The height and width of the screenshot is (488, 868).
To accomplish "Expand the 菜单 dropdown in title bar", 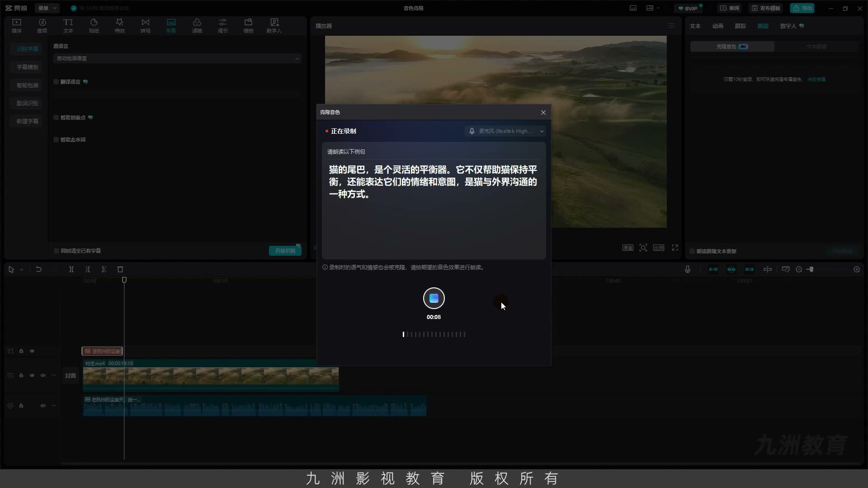I will coord(47,8).
